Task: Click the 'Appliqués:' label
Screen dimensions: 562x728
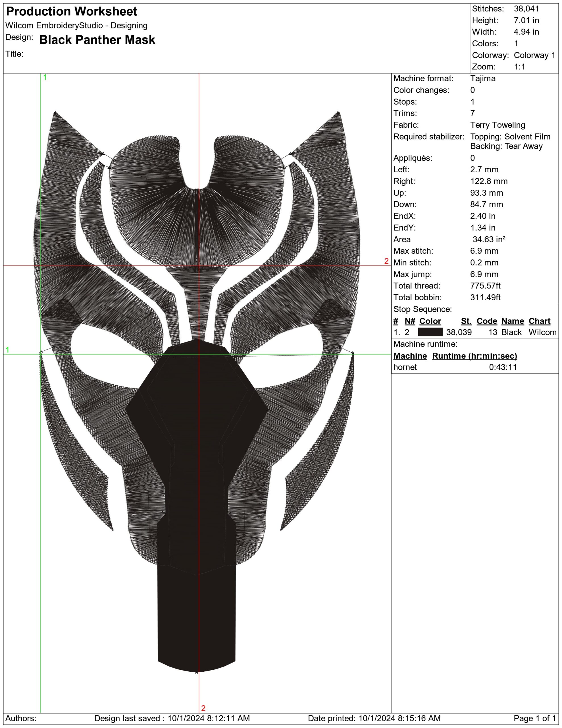Action: click(413, 158)
